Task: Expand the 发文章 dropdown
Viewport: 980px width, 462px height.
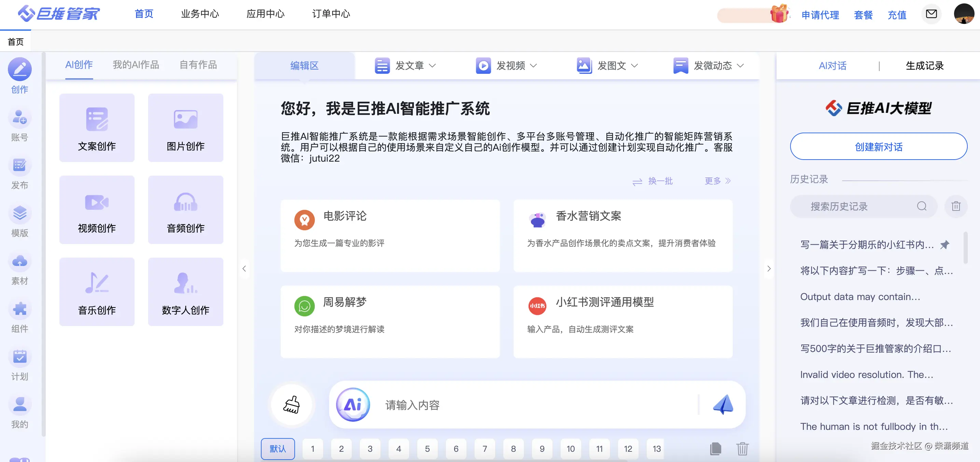Action: pos(405,66)
